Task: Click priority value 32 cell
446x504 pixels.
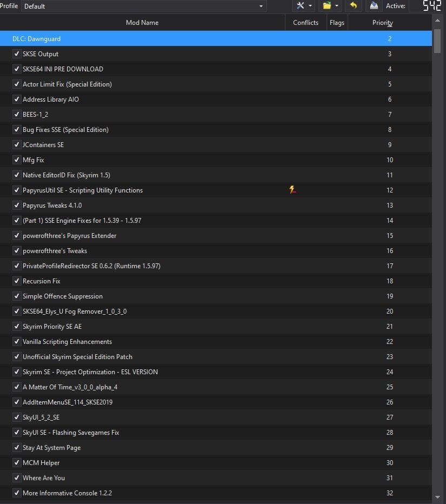Action: pos(389,493)
